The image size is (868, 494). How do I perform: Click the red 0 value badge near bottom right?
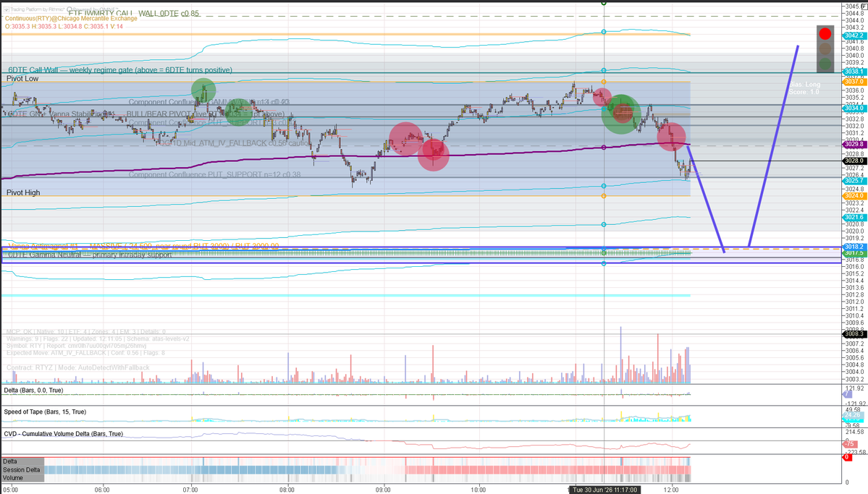(847, 458)
